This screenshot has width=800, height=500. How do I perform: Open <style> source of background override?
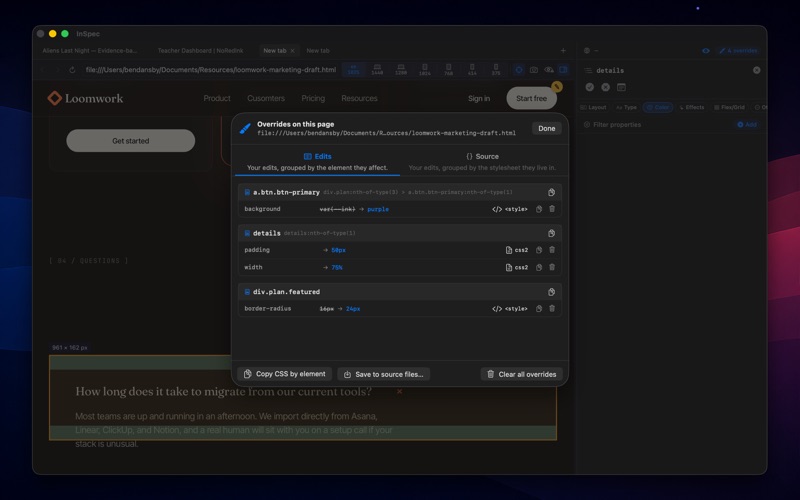point(510,209)
